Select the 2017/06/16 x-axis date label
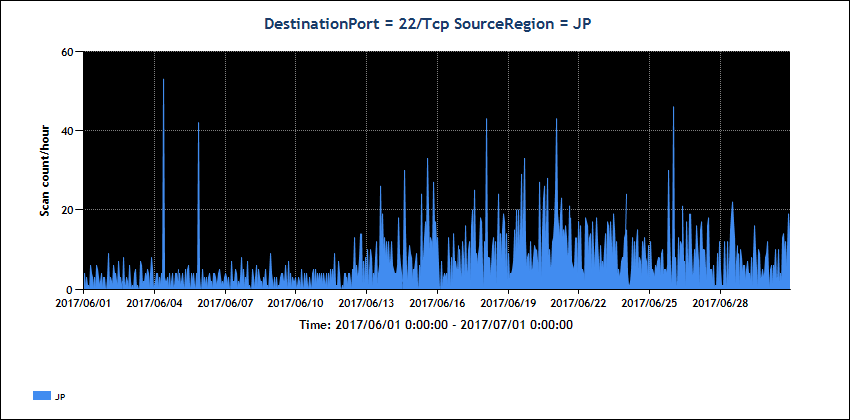This screenshot has width=850, height=420. tap(437, 303)
